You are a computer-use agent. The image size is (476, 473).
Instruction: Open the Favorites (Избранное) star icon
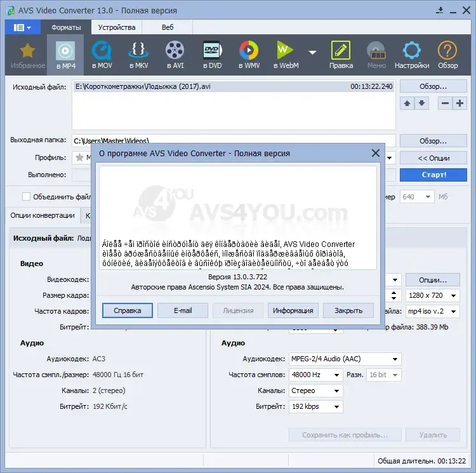pos(28,55)
